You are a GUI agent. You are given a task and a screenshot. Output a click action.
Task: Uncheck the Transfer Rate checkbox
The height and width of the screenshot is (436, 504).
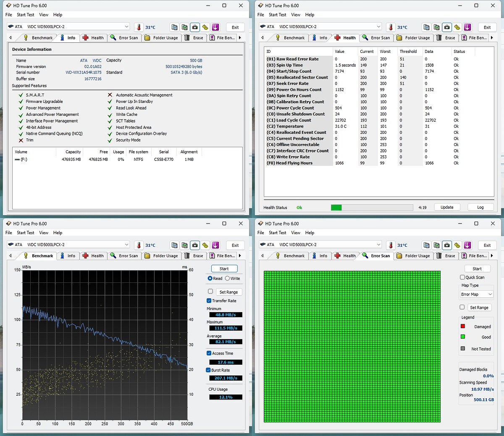pyautogui.click(x=209, y=300)
